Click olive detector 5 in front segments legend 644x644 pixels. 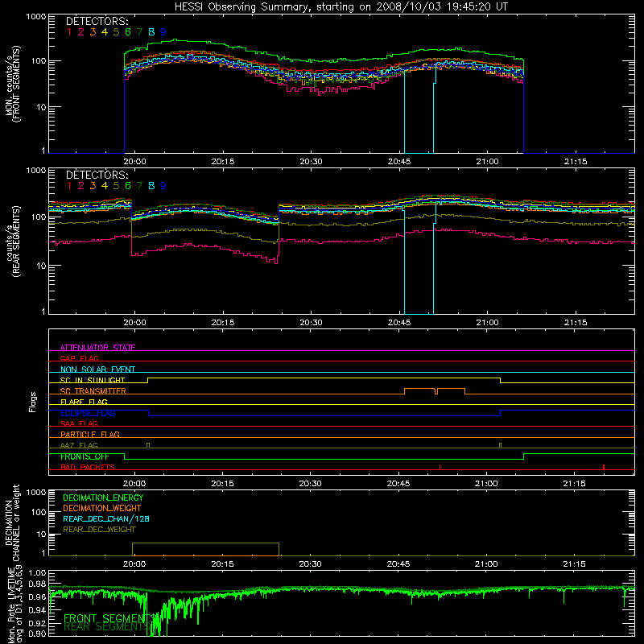(x=116, y=32)
